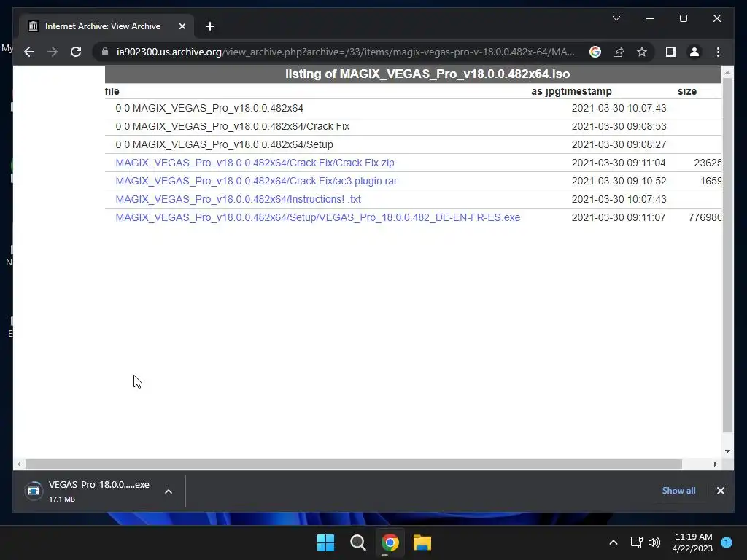Go back to the previous page
The width and height of the screenshot is (747, 560).
point(29,52)
